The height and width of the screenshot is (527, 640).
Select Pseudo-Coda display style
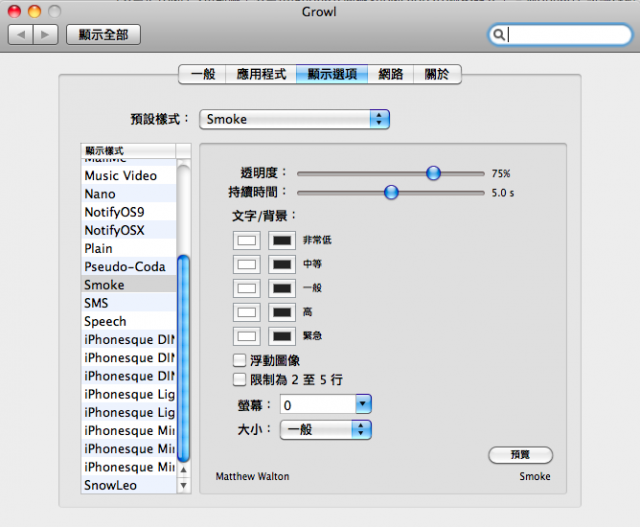129,267
